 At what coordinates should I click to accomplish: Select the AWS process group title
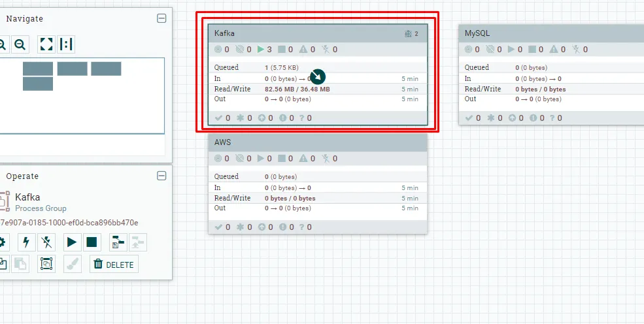222,142
